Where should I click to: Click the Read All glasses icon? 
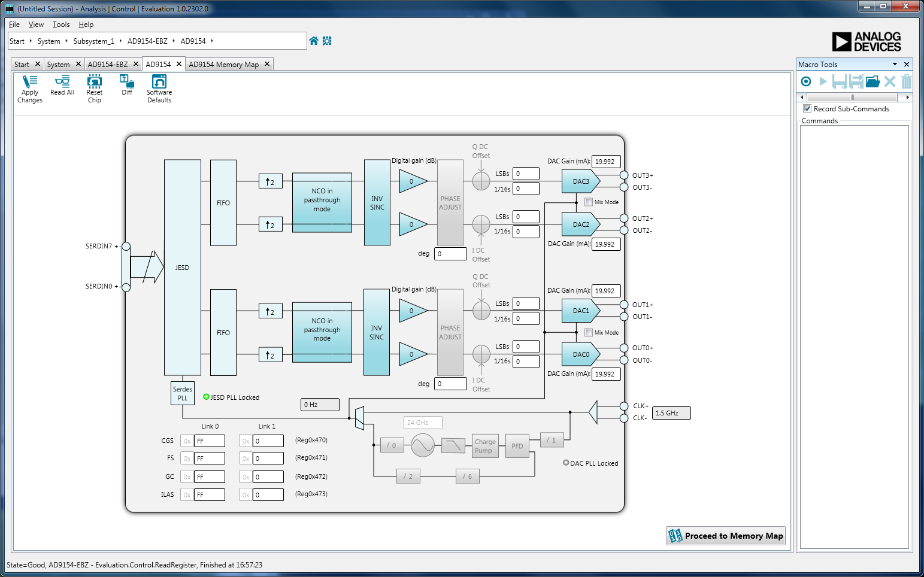pyautogui.click(x=62, y=82)
